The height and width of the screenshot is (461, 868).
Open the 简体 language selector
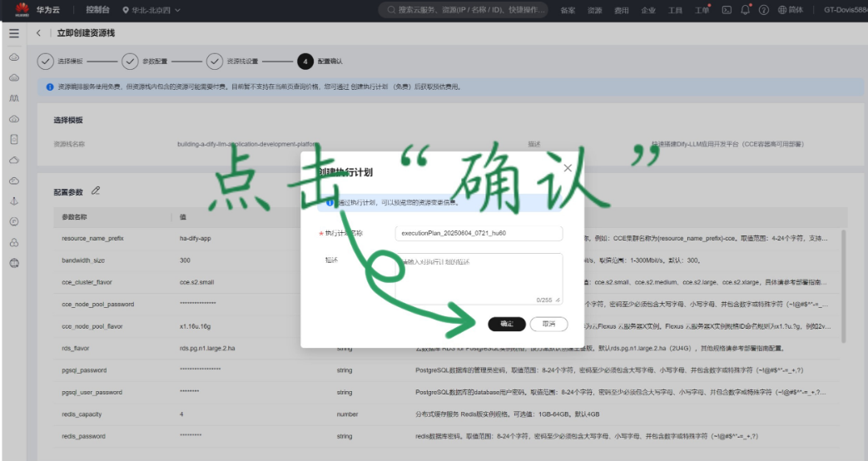(x=790, y=10)
